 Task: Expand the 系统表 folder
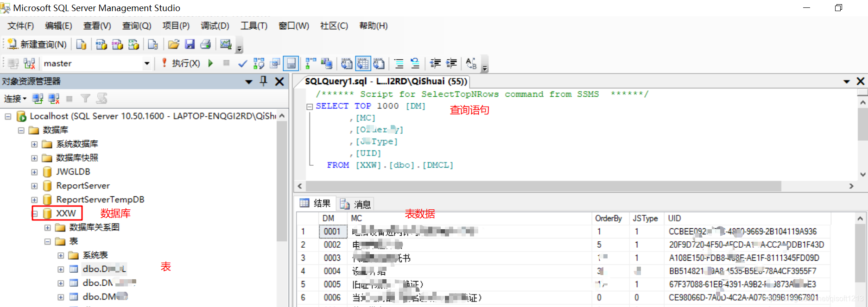click(x=61, y=255)
